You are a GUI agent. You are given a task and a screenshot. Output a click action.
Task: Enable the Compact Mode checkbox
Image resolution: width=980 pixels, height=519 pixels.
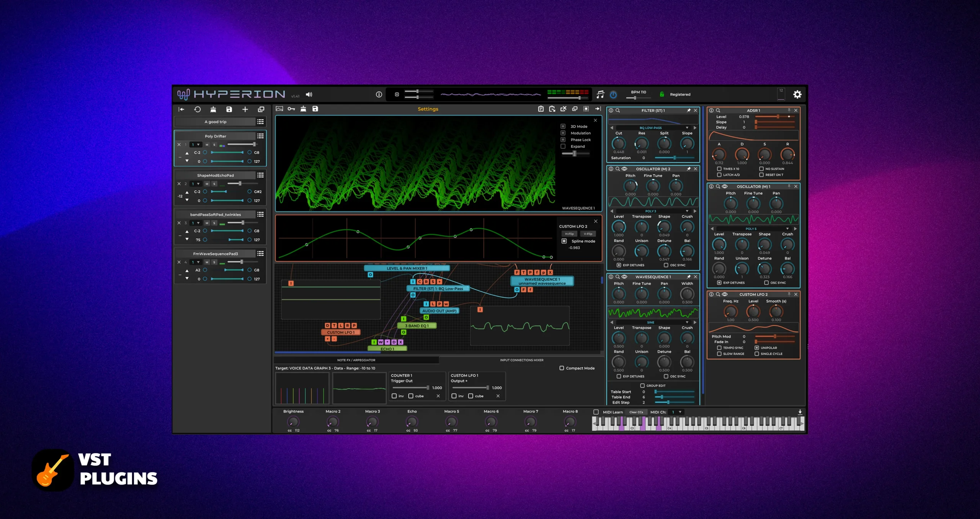point(562,368)
